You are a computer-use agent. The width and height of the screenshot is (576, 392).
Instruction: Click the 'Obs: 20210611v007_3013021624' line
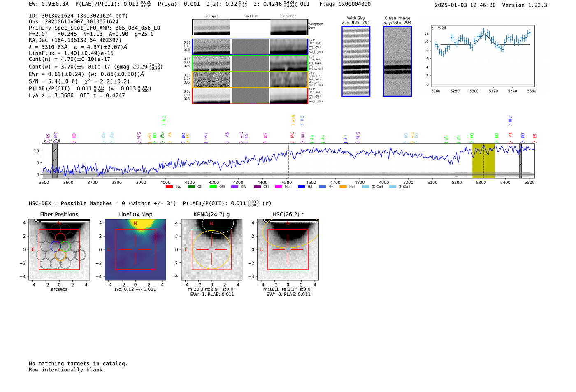[x=74, y=22]
